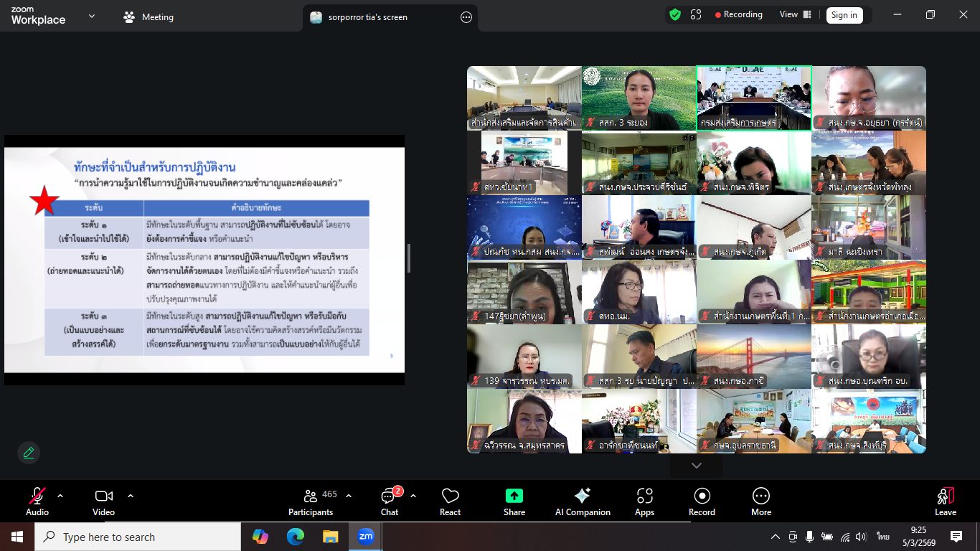
Task: Click the Leave meeting button
Action: [946, 501]
